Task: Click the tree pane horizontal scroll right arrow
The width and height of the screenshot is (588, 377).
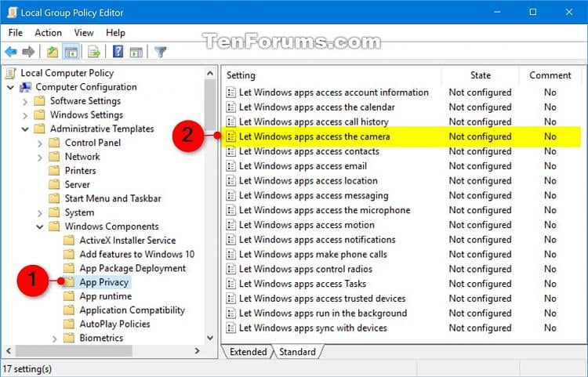Action: point(198,351)
